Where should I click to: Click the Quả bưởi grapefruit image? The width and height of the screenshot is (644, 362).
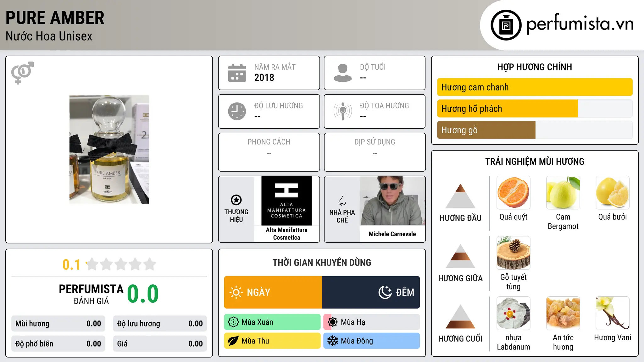click(613, 193)
